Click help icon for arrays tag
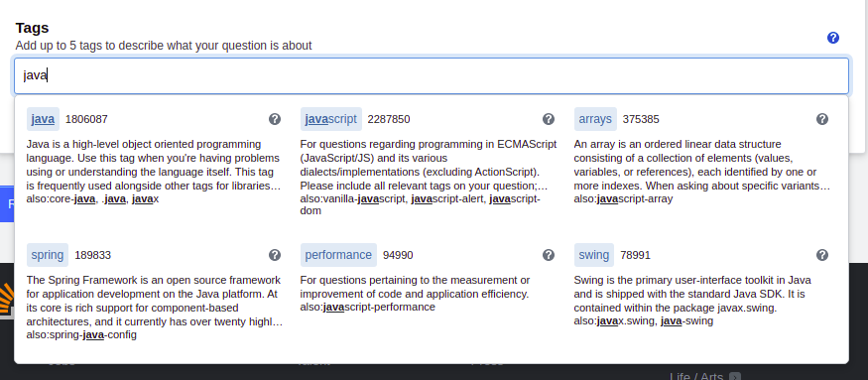Viewport: 868px width, 380px height. click(822, 119)
